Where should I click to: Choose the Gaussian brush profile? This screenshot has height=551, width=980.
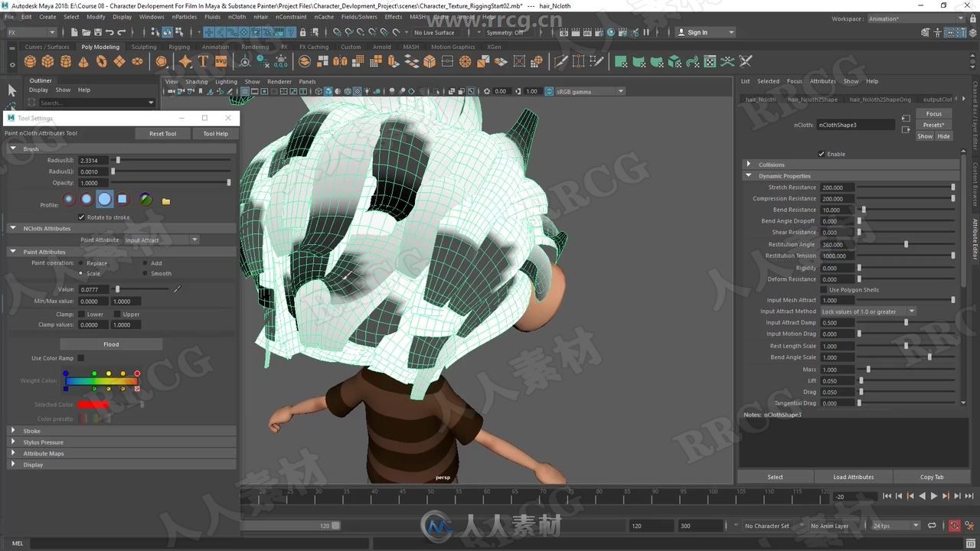click(69, 199)
